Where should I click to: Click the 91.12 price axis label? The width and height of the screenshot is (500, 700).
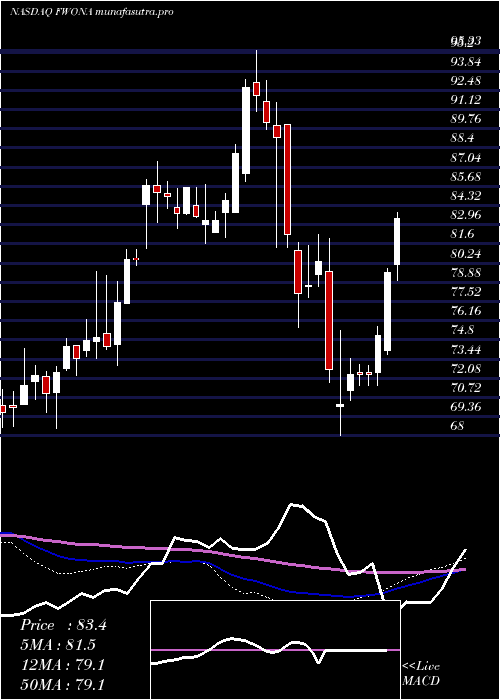coord(466,100)
